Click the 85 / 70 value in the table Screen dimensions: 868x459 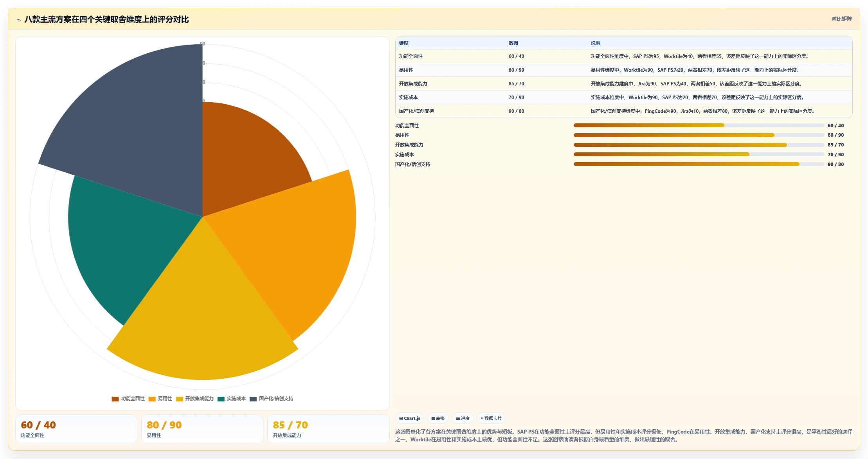click(x=517, y=84)
